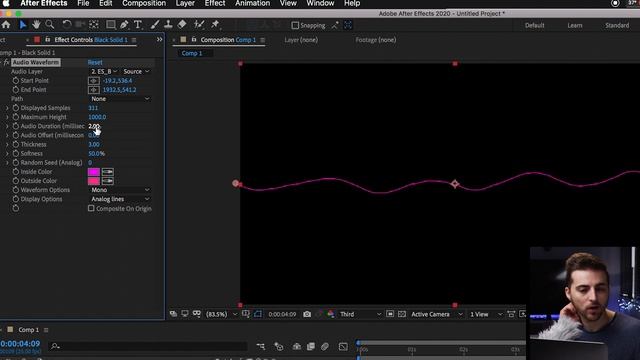Click End Point crosshair picker
This screenshot has width=640, height=360.
point(93,90)
